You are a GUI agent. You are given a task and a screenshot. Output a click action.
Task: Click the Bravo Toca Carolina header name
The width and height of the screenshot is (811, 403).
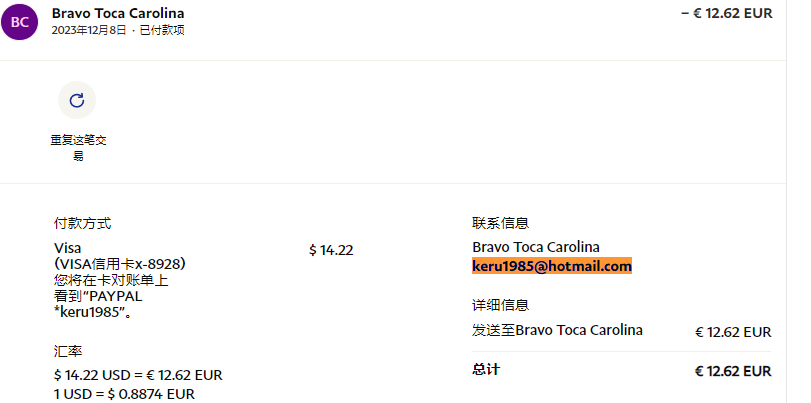point(118,13)
